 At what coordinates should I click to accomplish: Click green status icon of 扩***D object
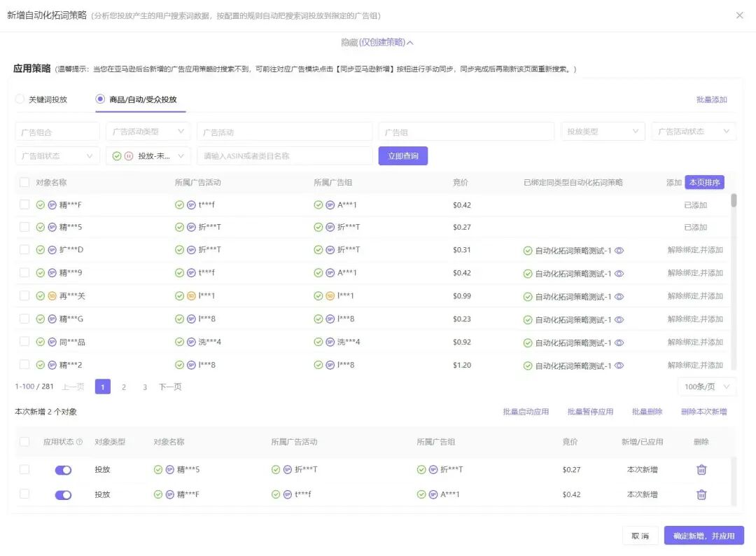(x=41, y=250)
